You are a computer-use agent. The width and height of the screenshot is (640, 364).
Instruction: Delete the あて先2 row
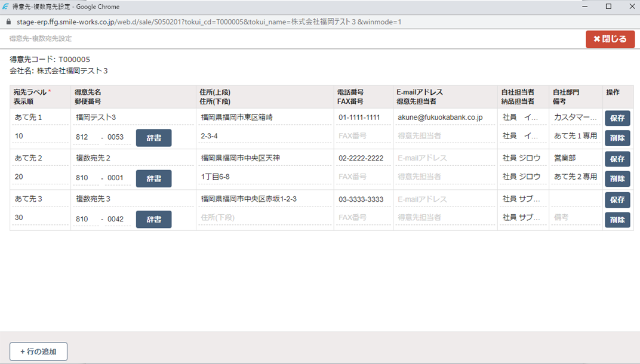(617, 178)
